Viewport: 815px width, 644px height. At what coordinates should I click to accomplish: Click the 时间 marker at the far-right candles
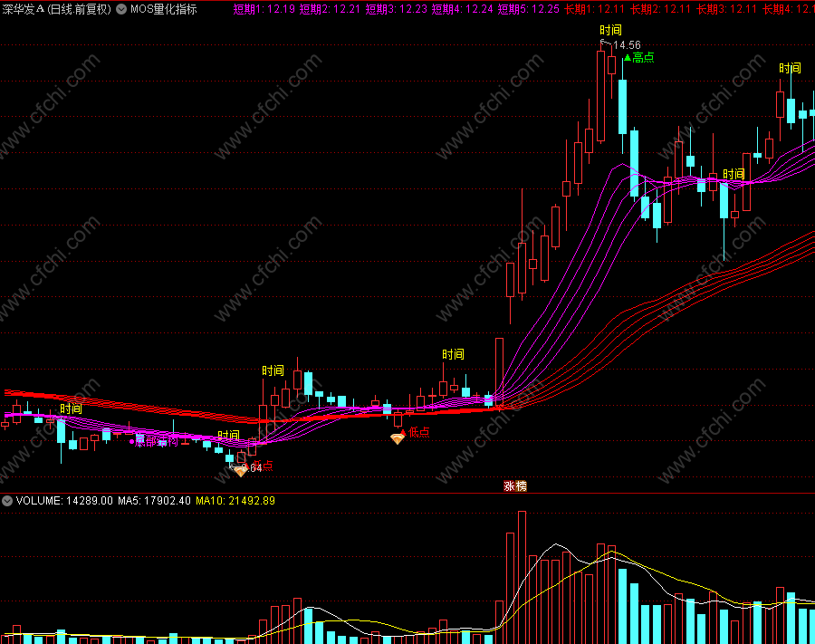[x=790, y=68]
